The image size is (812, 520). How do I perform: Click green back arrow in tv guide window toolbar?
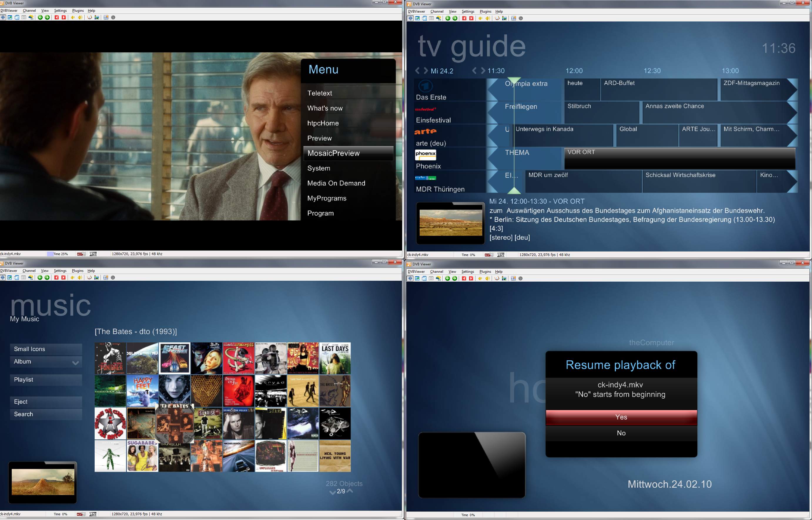448,18
